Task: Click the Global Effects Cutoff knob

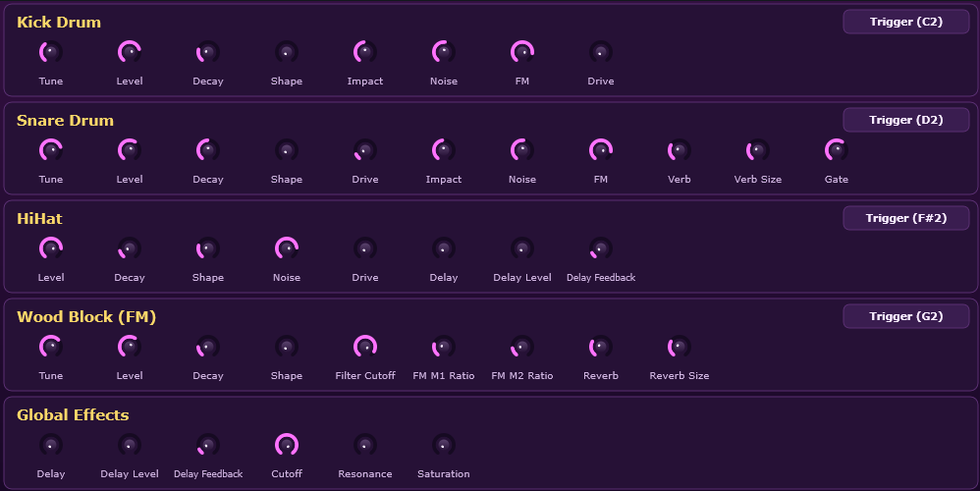Action: 287,444
